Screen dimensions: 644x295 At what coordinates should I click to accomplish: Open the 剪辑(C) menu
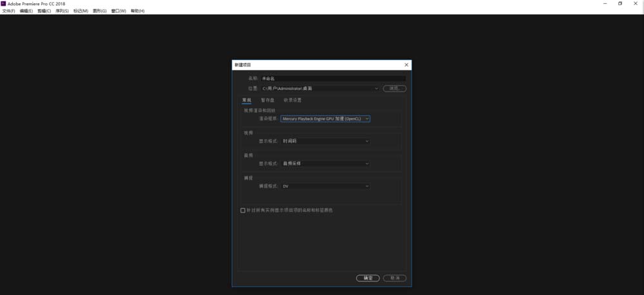[x=44, y=11]
